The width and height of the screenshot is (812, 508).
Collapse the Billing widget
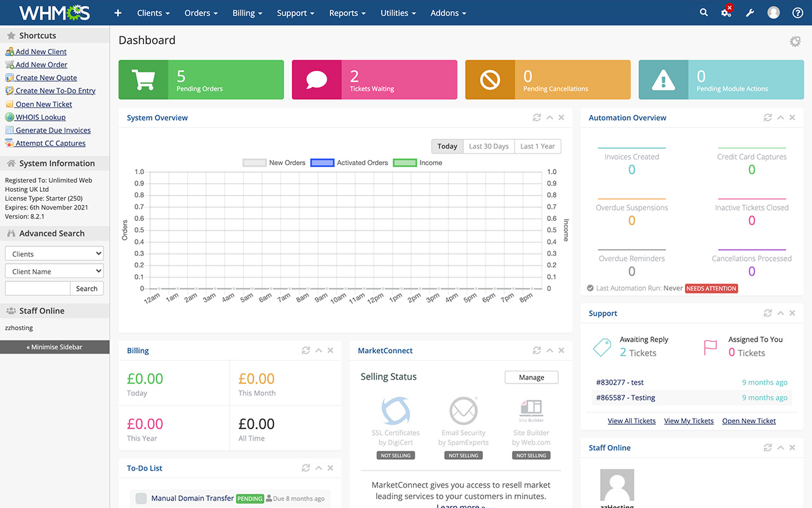[x=318, y=351]
